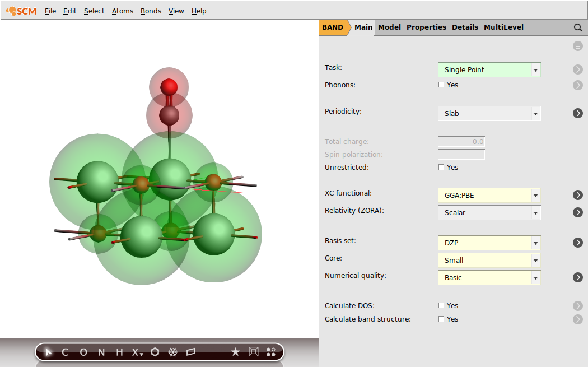The image size is (588, 367).
Task: Open the crystal snowflake tool
Action: 173,352
